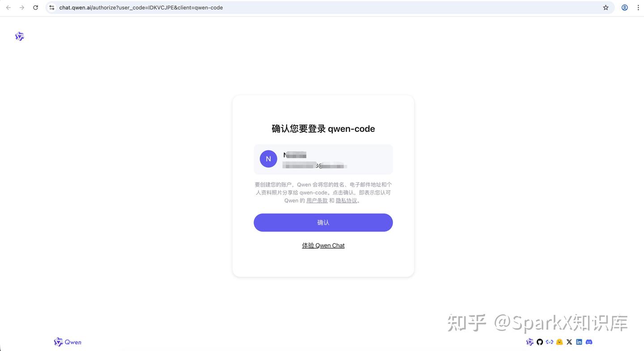
Task: Click the site information icon in address bar
Action: point(52,8)
